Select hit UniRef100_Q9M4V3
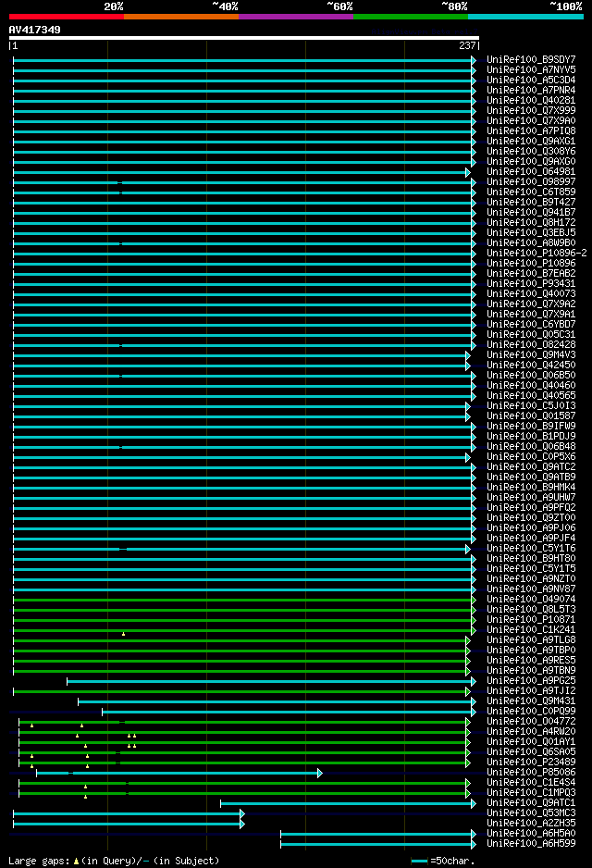 tap(531, 355)
